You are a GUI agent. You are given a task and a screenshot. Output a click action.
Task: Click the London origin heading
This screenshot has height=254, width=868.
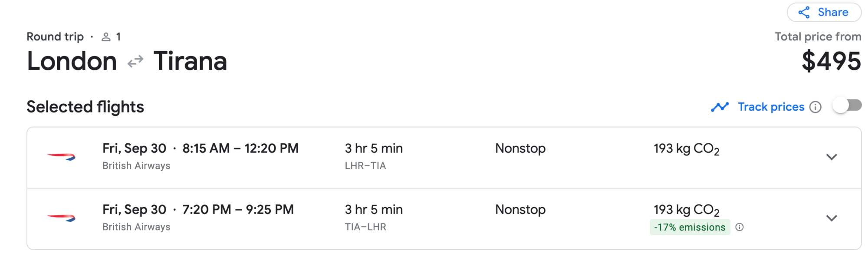pos(72,61)
